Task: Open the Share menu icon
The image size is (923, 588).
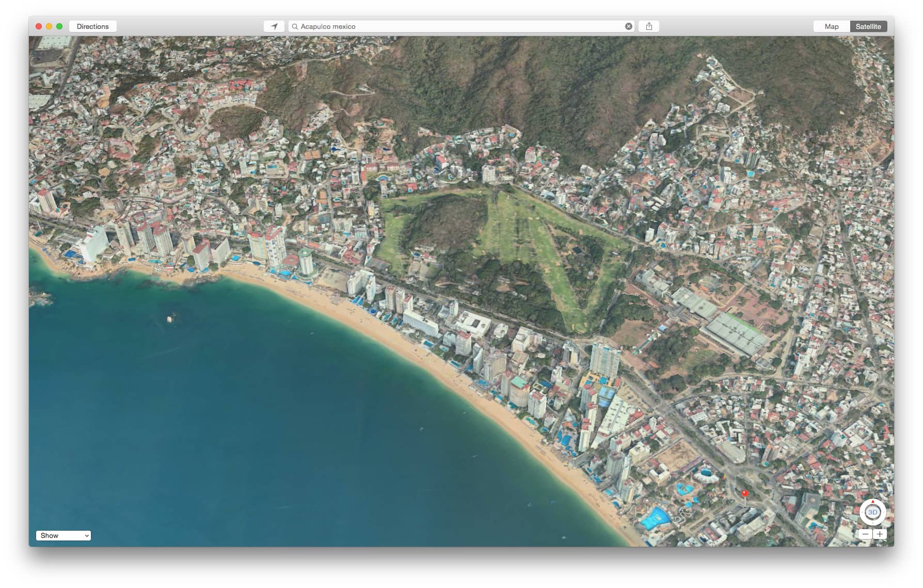Action: tap(649, 26)
